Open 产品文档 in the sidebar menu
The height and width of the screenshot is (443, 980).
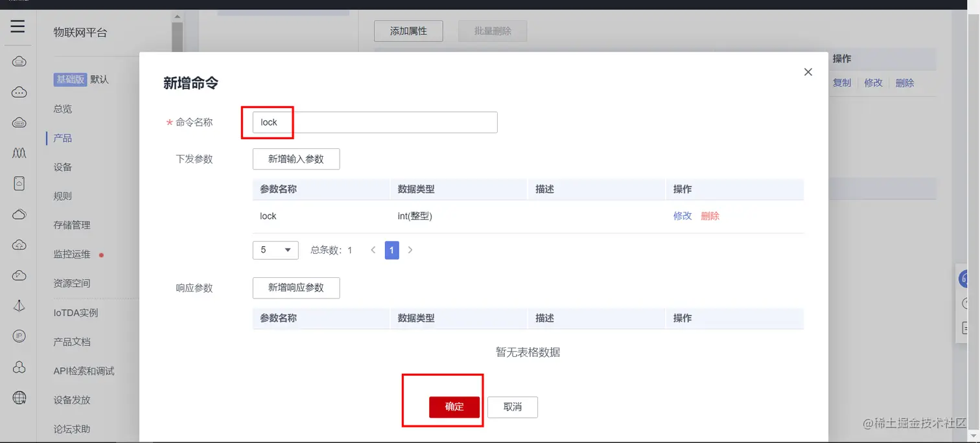72,342
